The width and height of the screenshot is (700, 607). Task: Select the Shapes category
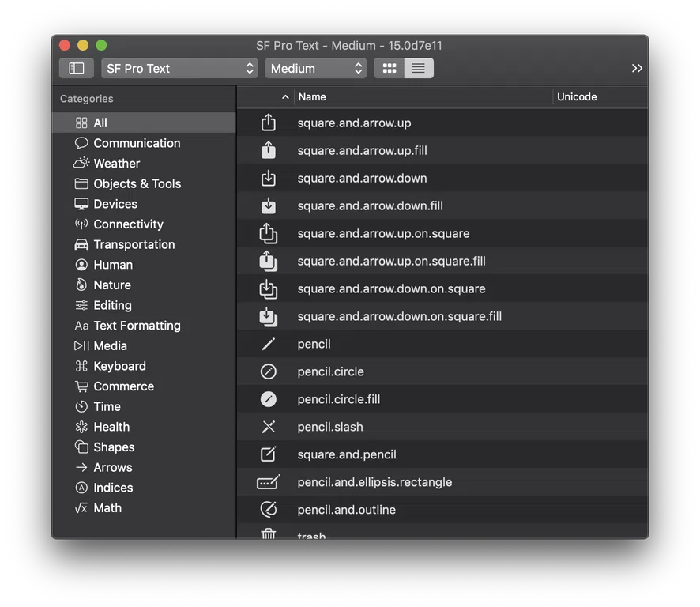[145, 447]
